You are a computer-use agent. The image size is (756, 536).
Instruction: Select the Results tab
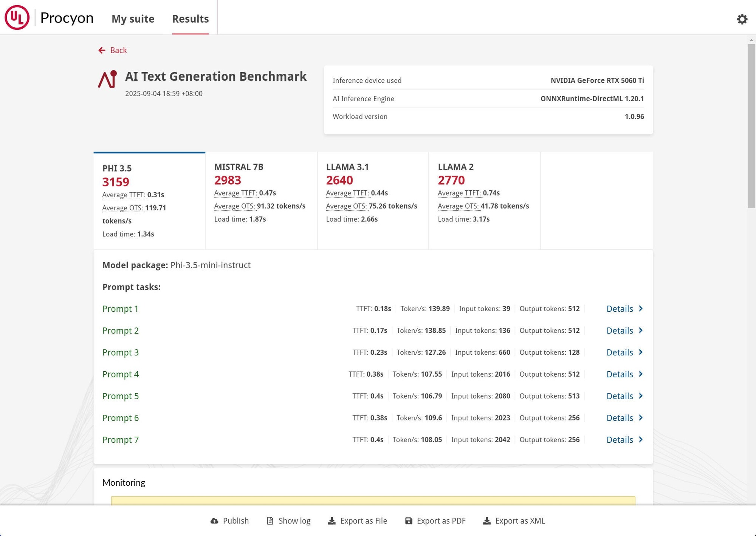[x=190, y=19]
